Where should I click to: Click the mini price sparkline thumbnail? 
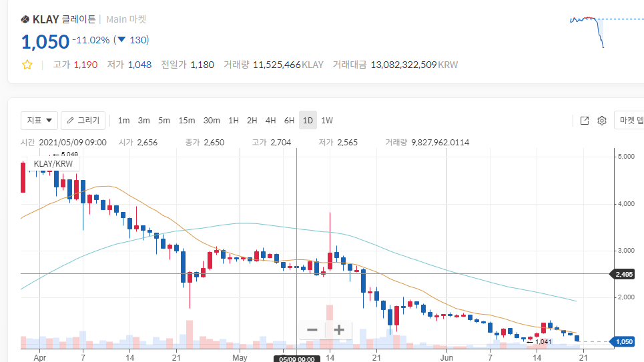[x=606, y=32]
